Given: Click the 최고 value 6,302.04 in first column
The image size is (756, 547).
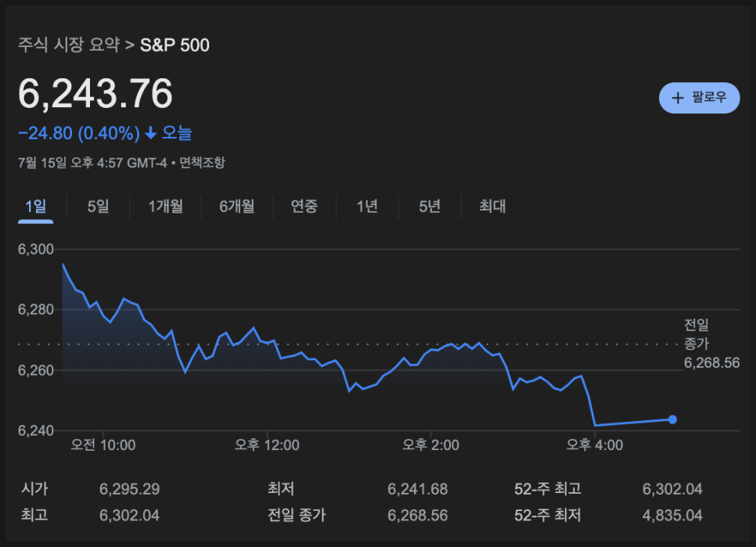Looking at the screenshot, I should [x=129, y=515].
